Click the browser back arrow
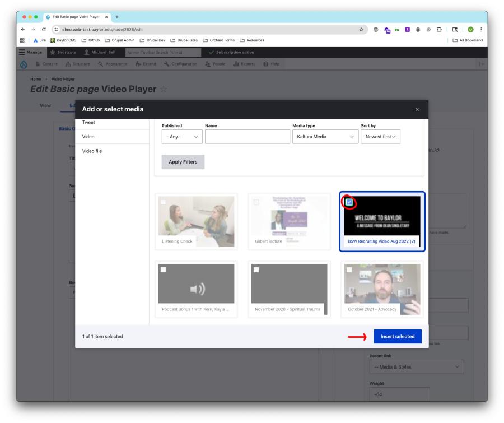504x423 pixels. 23,30
